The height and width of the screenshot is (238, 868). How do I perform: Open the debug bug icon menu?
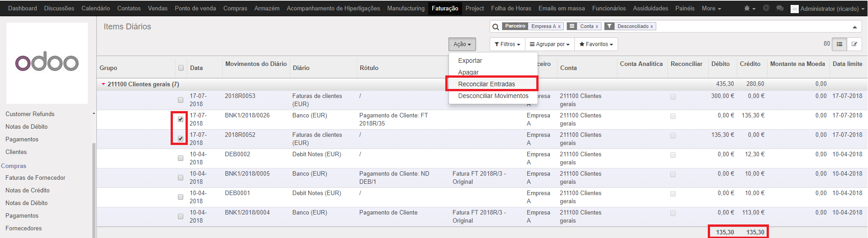point(749,9)
